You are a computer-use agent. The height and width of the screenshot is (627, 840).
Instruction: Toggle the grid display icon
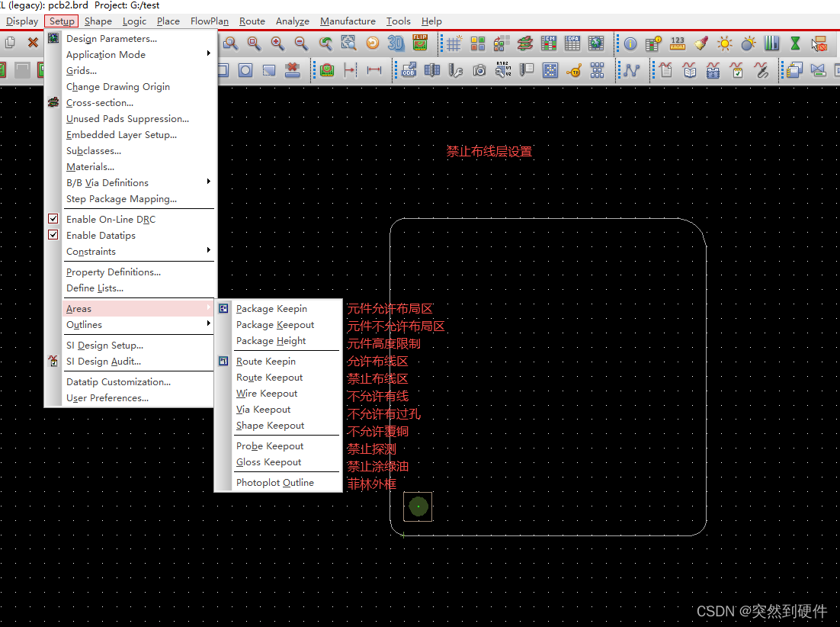point(454,43)
